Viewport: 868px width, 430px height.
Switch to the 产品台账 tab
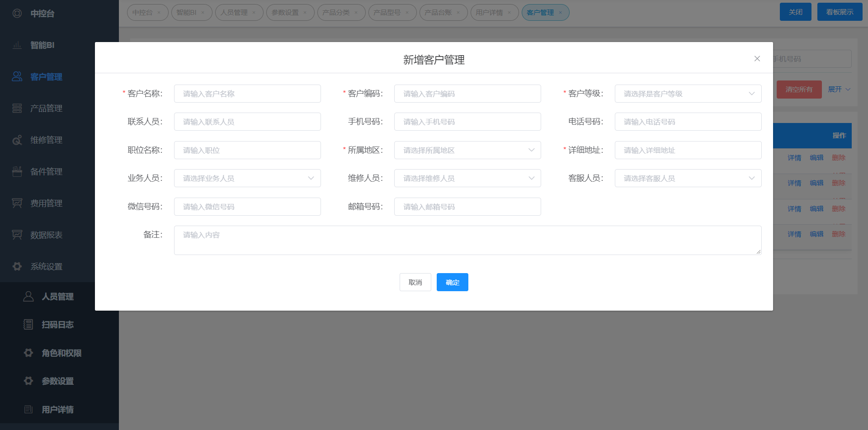[438, 13]
